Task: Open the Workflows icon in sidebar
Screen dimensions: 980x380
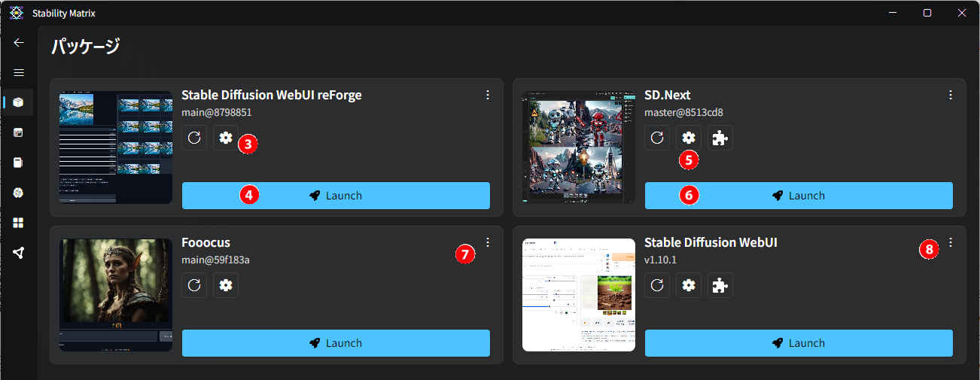Action: pos(19,253)
